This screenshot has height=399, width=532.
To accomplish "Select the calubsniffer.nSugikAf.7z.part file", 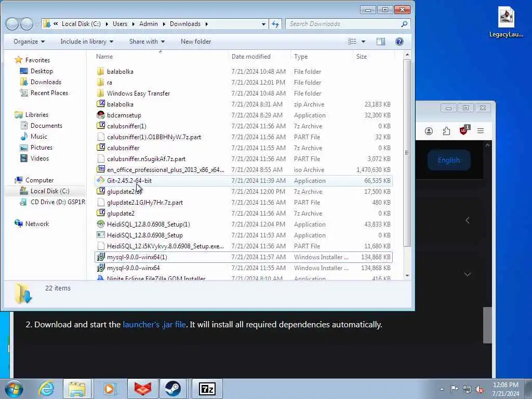I will pos(146,159).
